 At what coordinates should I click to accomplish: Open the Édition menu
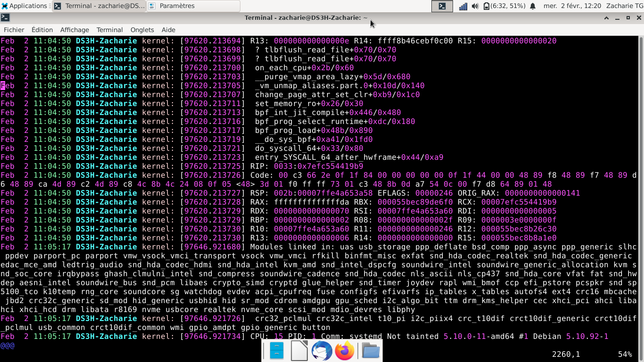click(42, 30)
